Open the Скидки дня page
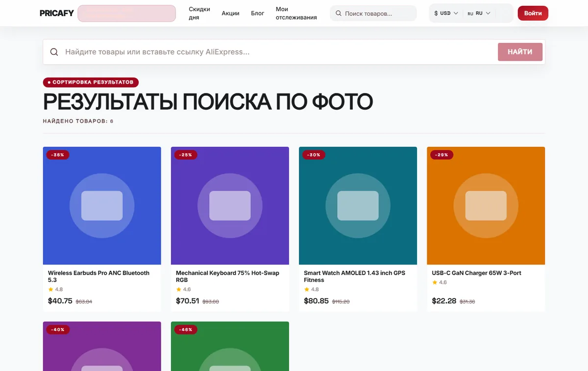This screenshot has height=371, width=588. pos(199,13)
